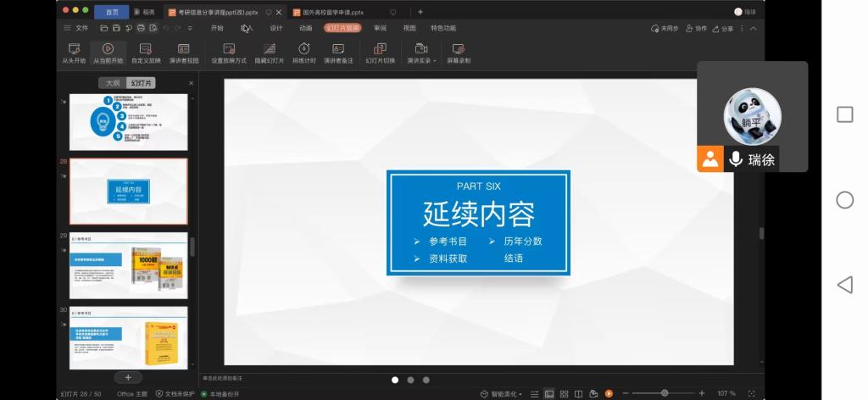Image resolution: width=868 pixels, height=400 pixels.
Task: Select slide 29 thumbnail with reference books
Action: pyautogui.click(x=128, y=265)
